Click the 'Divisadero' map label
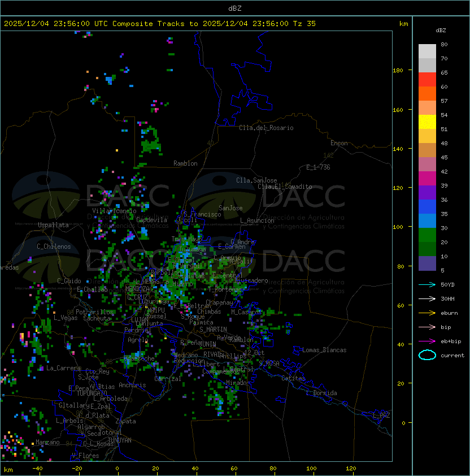The height and width of the screenshot is (476, 470). click(251, 280)
